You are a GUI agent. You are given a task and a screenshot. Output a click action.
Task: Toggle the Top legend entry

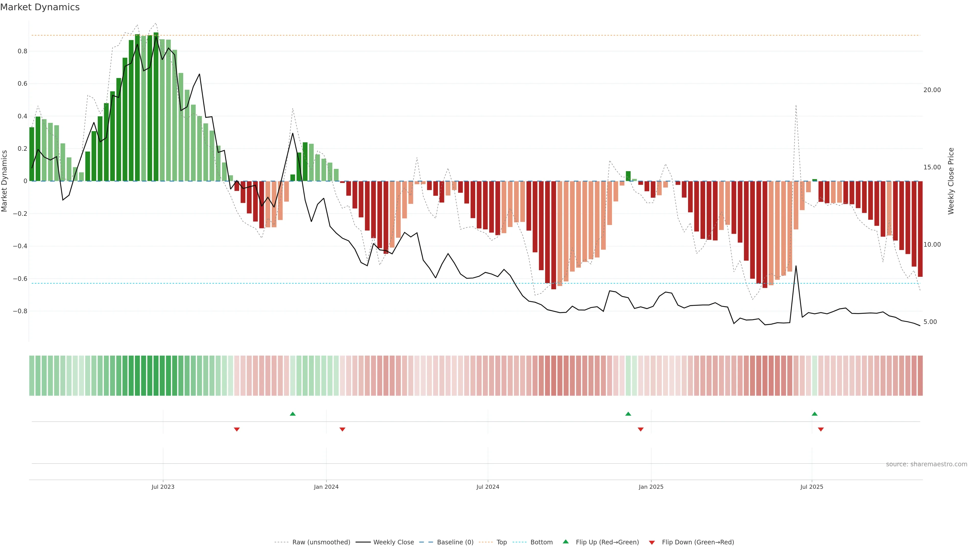(x=501, y=542)
